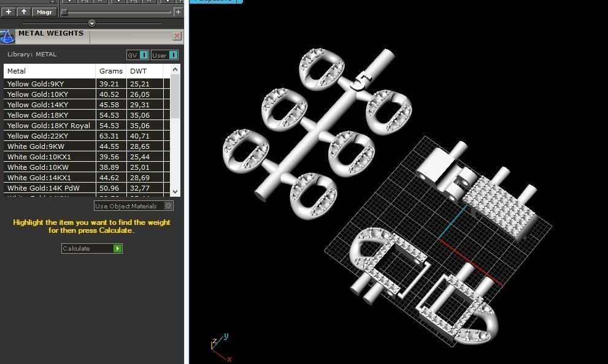Click the Metal column header

pos(50,71)
